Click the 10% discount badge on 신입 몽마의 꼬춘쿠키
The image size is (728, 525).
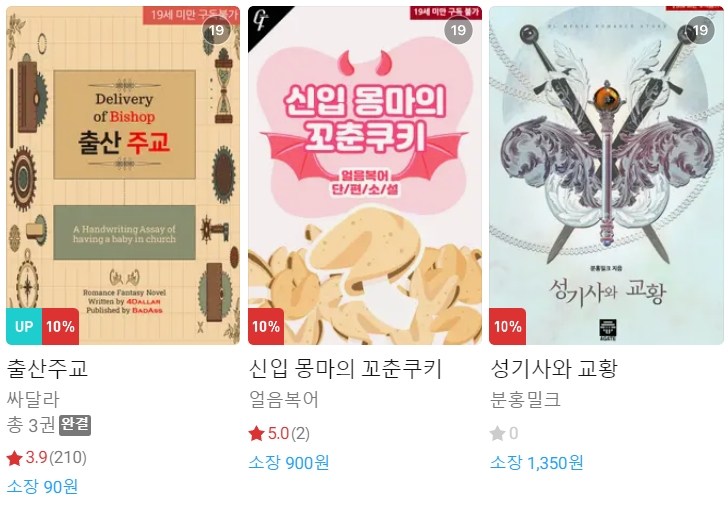(x=266, y=326)
